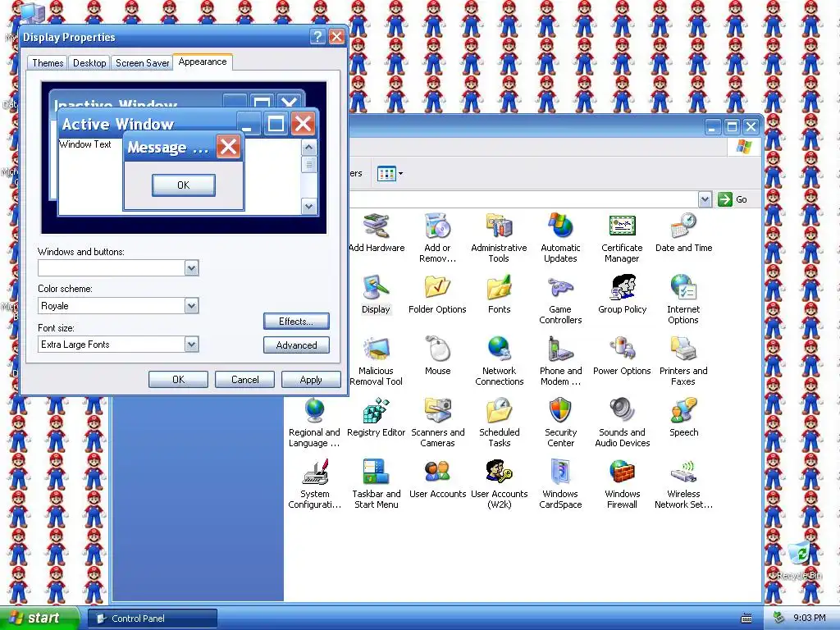Open Folder Options icon

[437, 294]
